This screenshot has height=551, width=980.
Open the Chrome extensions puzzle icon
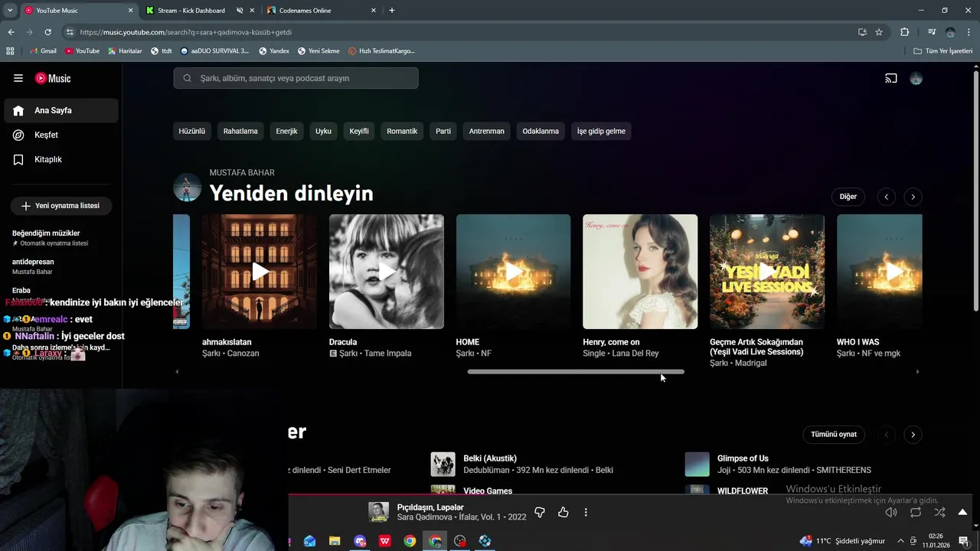[x=904, y=32]
